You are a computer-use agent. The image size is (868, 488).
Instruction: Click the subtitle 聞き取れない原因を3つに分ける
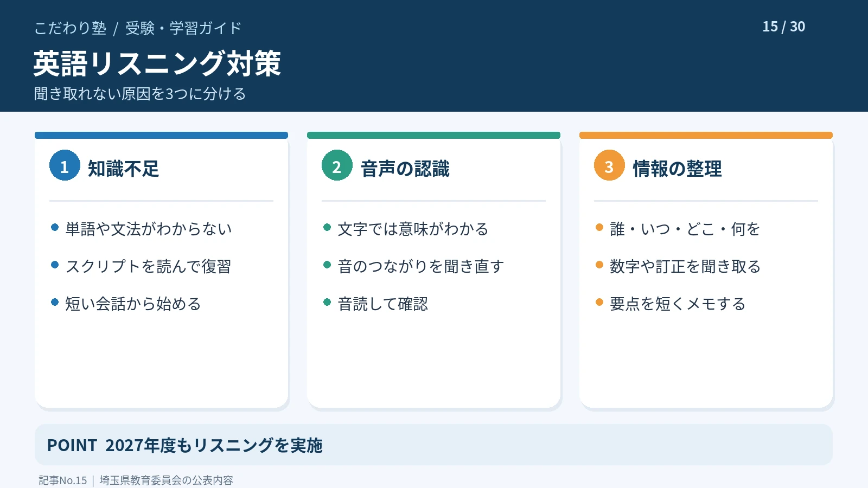(140, 94)
